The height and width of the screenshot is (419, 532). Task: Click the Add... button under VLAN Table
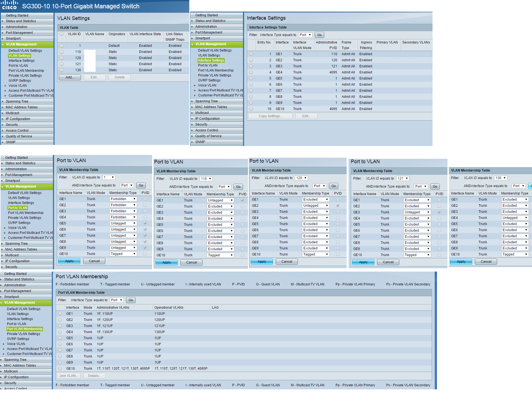(70, 77)
